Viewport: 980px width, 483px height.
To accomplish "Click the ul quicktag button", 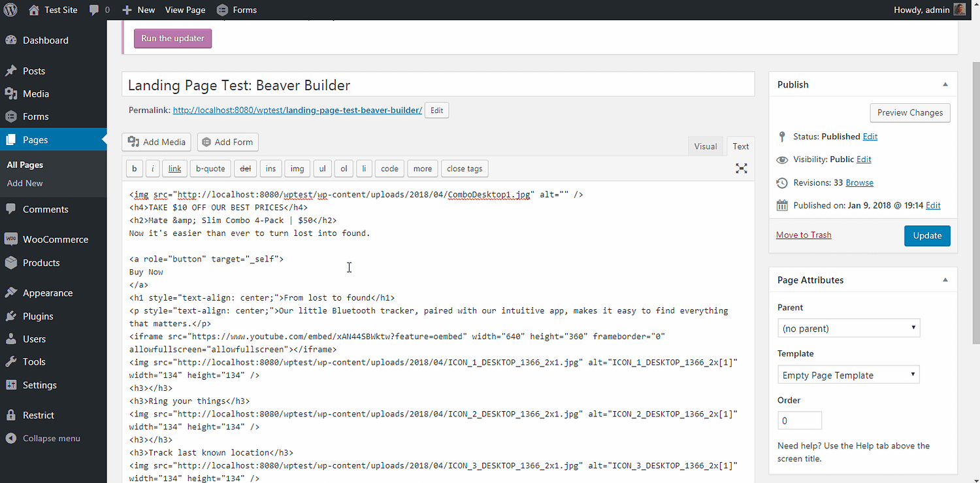I will coord(322,169).
